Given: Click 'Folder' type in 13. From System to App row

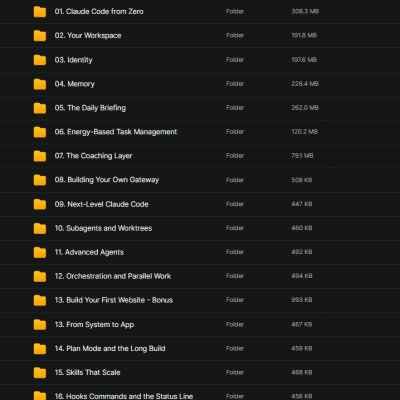Looking at the screenshot, I should pos(235,324).
